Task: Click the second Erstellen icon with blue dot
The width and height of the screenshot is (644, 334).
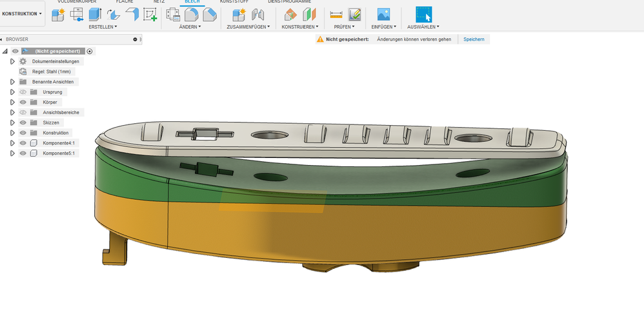Action: pos(76,15)
